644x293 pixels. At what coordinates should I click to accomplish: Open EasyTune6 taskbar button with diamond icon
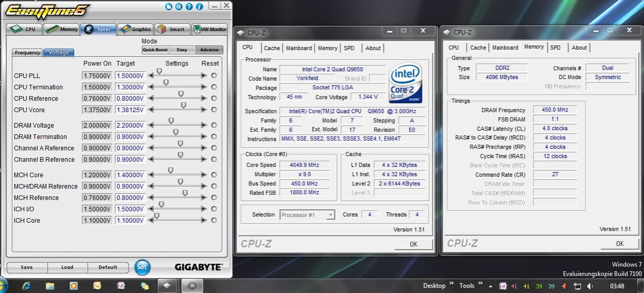167,285
